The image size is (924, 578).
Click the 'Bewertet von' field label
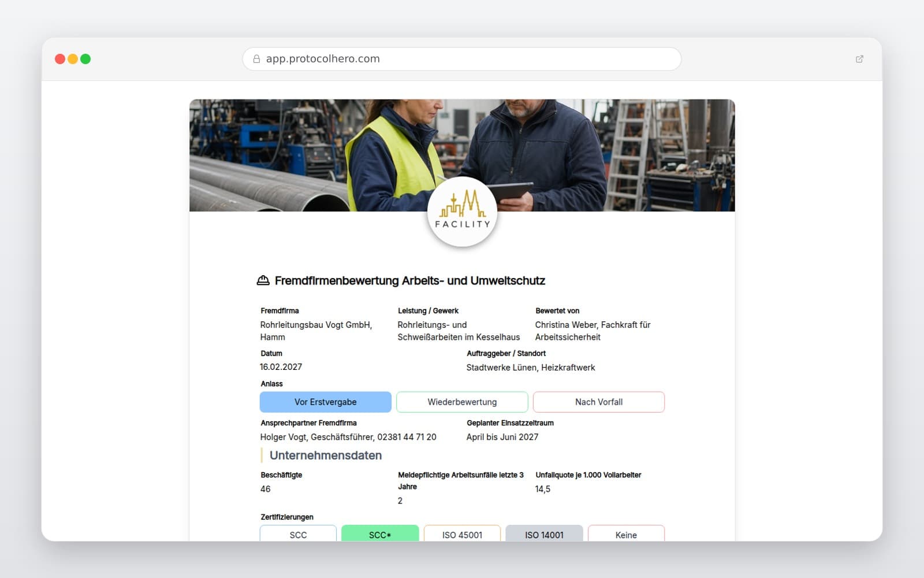[x=557, y=311]
